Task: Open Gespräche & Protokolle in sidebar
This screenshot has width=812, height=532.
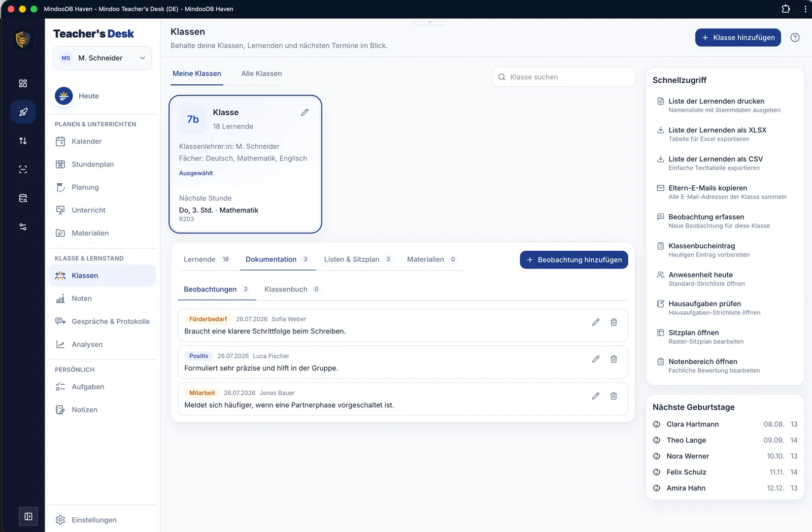Action: point(103,321)
